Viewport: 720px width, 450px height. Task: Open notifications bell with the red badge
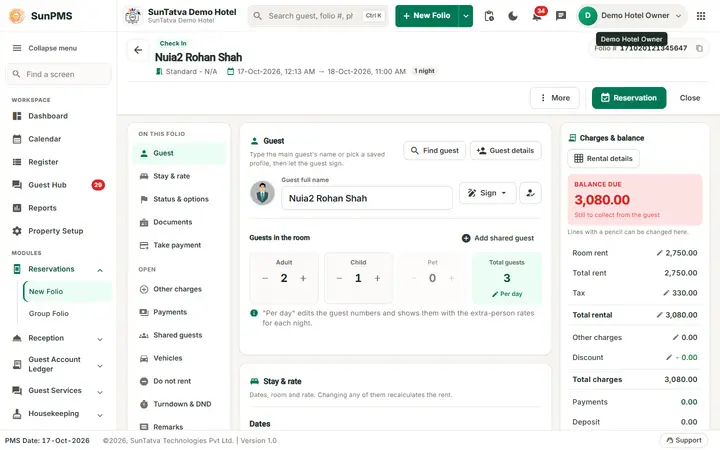click(537, 16)
